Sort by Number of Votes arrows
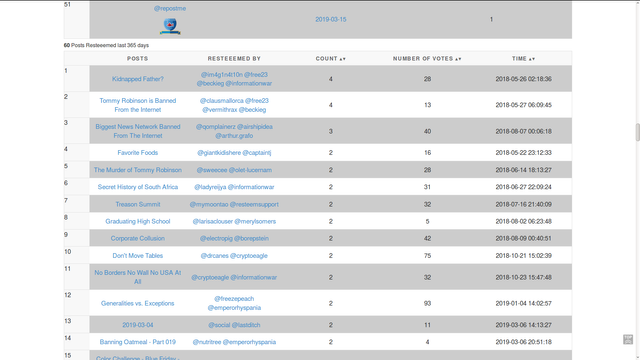Screen dimensions: 640x360 [458, 59]
